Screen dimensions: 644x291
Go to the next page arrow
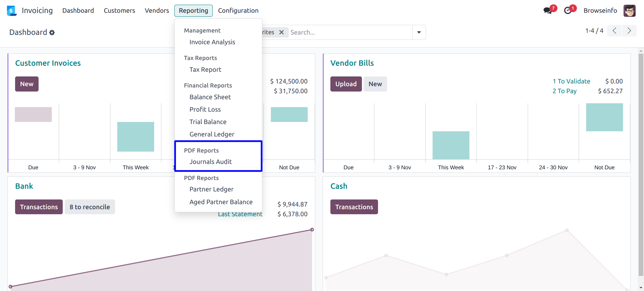tap(629, 31)
